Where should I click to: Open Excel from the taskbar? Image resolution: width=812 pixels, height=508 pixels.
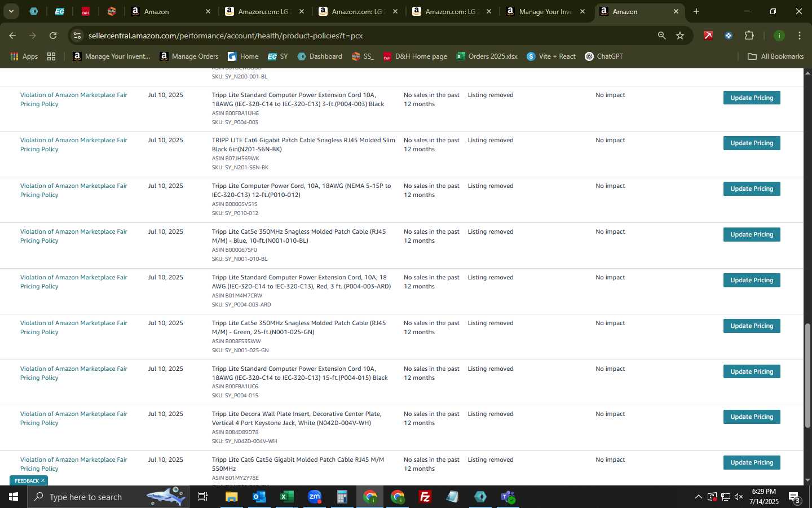287,497
